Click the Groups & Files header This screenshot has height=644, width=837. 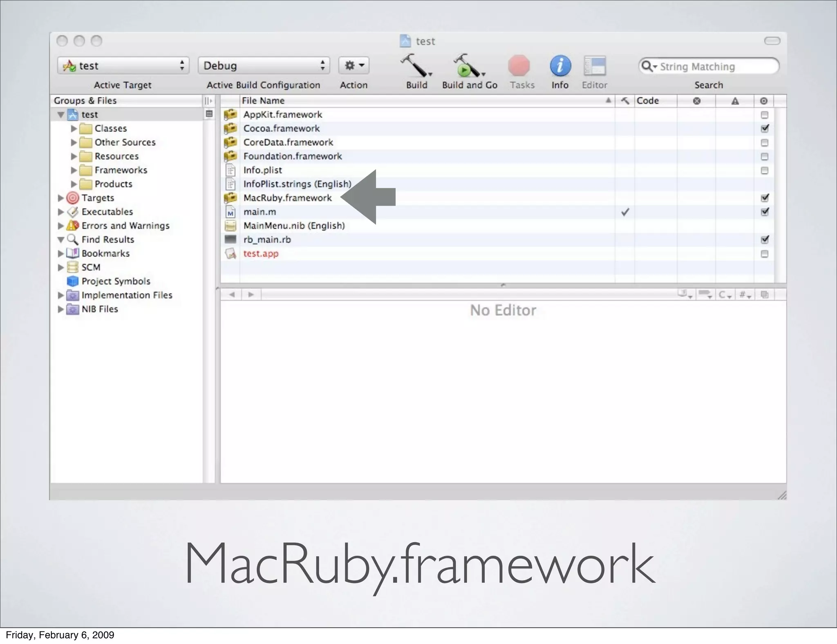coord(127,101)
